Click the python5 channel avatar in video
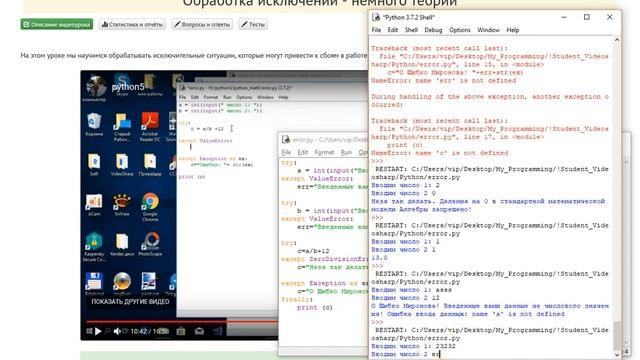The width and height of the screenshot is (640, 360). tap(95, 86)
